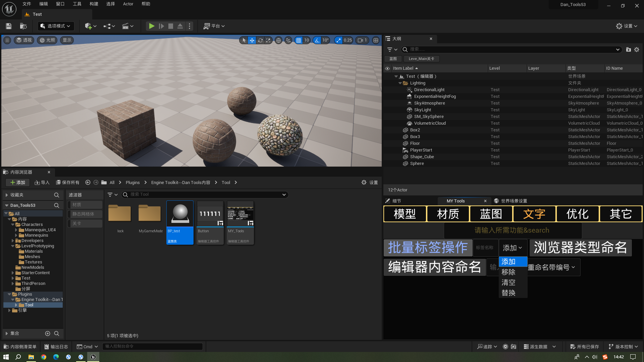Screen dimensions: 644x362
Task: Open the scale snap value 0.25 menu
Action: click(348, 40)
